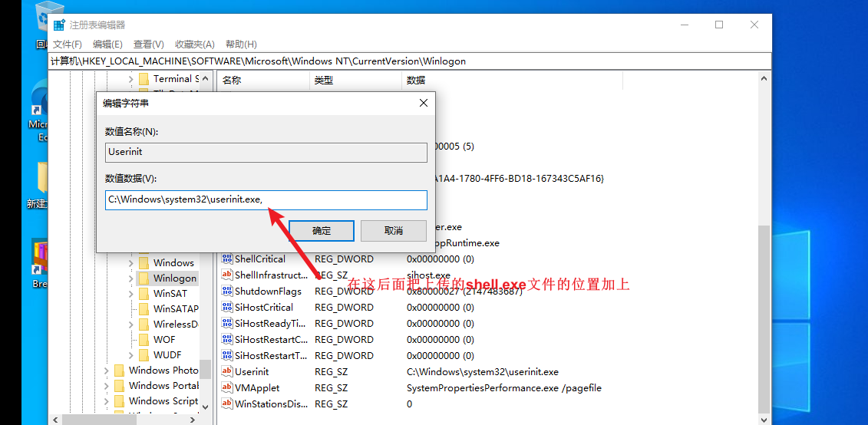Open the 文件(F) menu
Viewport: 868px width, 425px height.
tap(68, 44)
